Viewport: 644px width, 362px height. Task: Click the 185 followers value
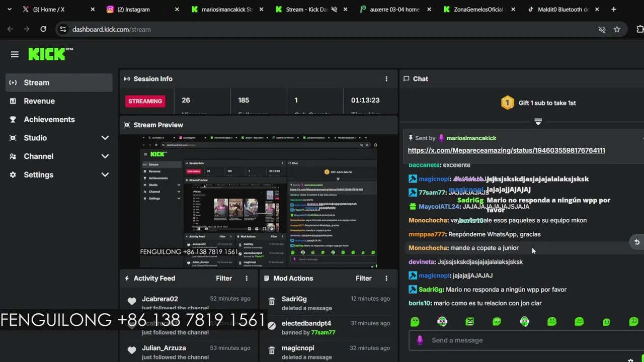pyautogui.click(x=244, y=100)
